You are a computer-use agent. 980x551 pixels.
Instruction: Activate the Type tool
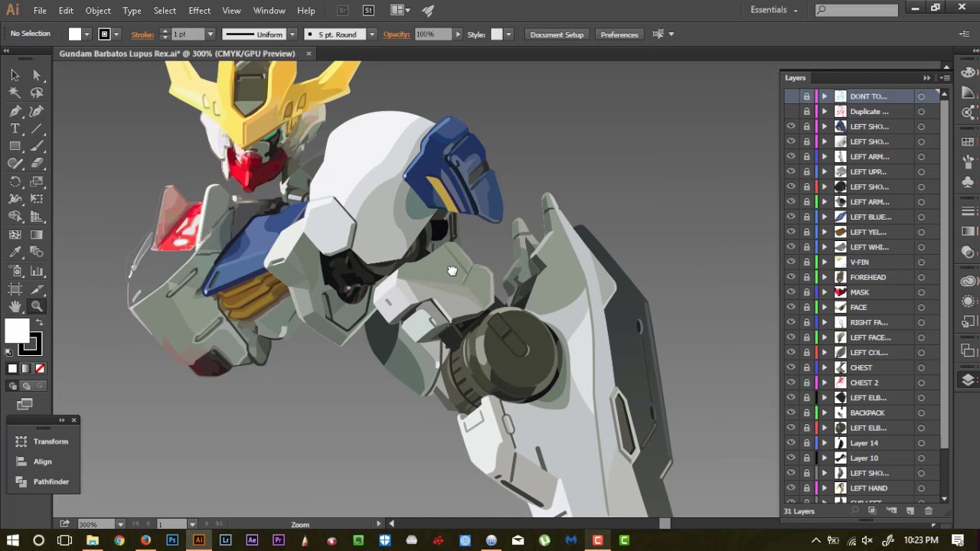point(15,129)
